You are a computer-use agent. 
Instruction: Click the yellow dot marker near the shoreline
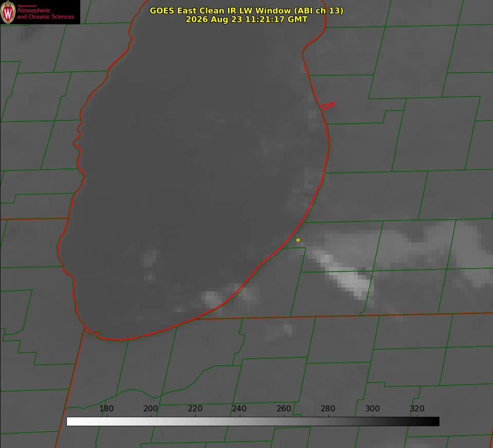[298, 240]
